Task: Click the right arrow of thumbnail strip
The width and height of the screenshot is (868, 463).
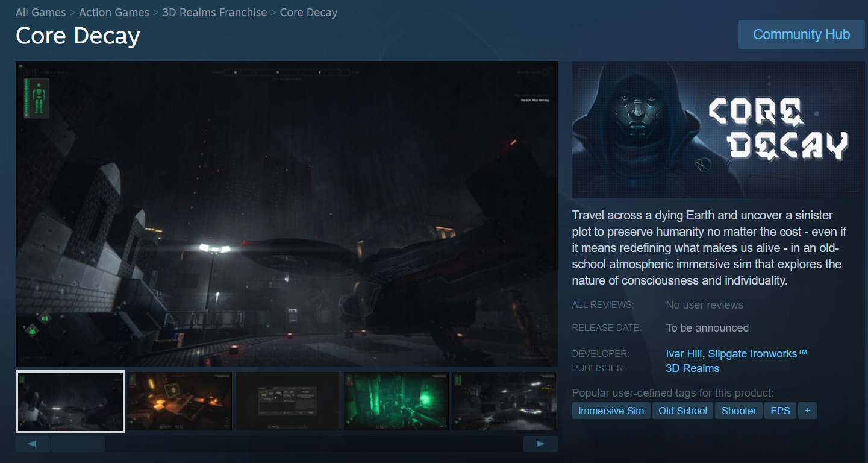Action: pos(540,444)
